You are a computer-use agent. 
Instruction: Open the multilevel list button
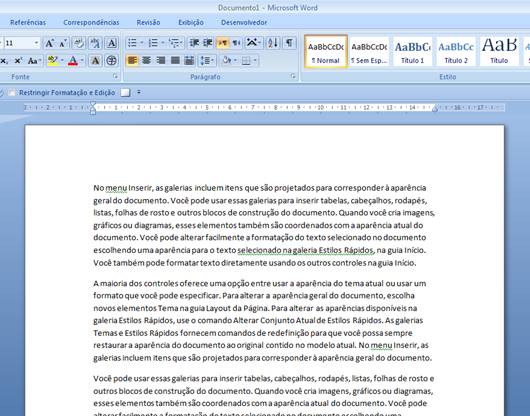[x=176, y=43]
